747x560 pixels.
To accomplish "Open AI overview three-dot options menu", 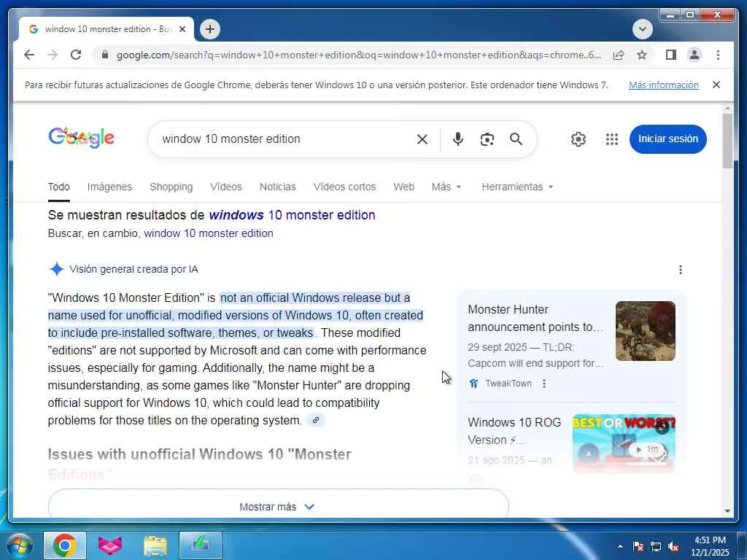I will (x=680, y=270).
